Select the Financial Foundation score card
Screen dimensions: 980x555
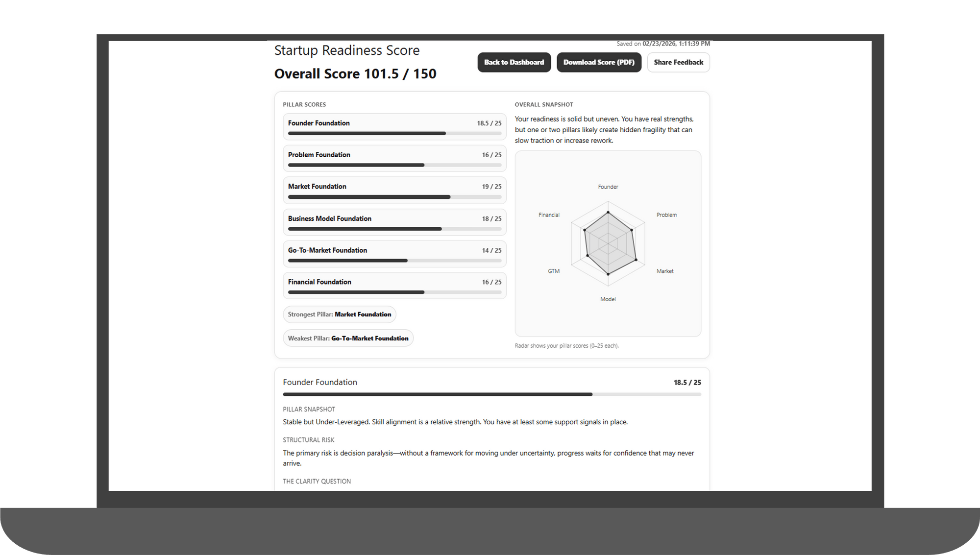coord(394,286)
